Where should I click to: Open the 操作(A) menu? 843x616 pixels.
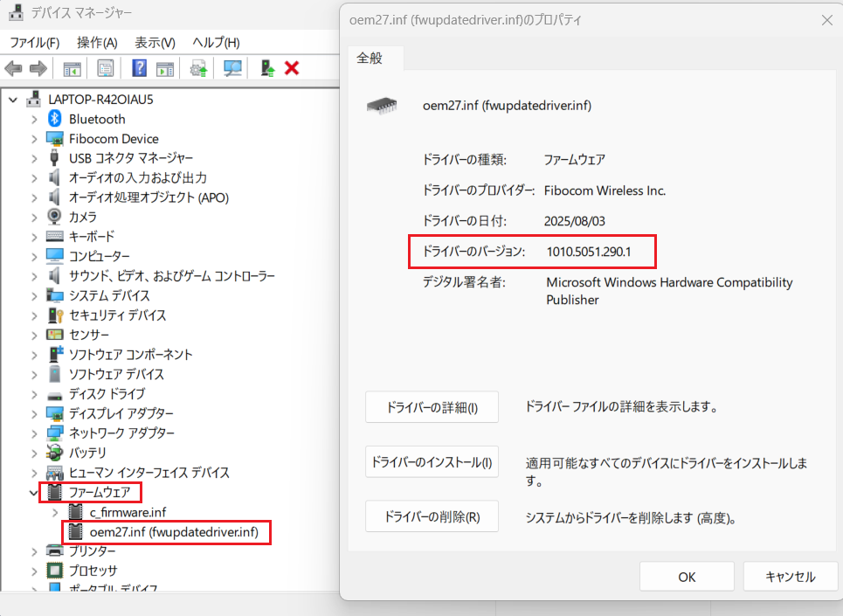tap(97, 43)
